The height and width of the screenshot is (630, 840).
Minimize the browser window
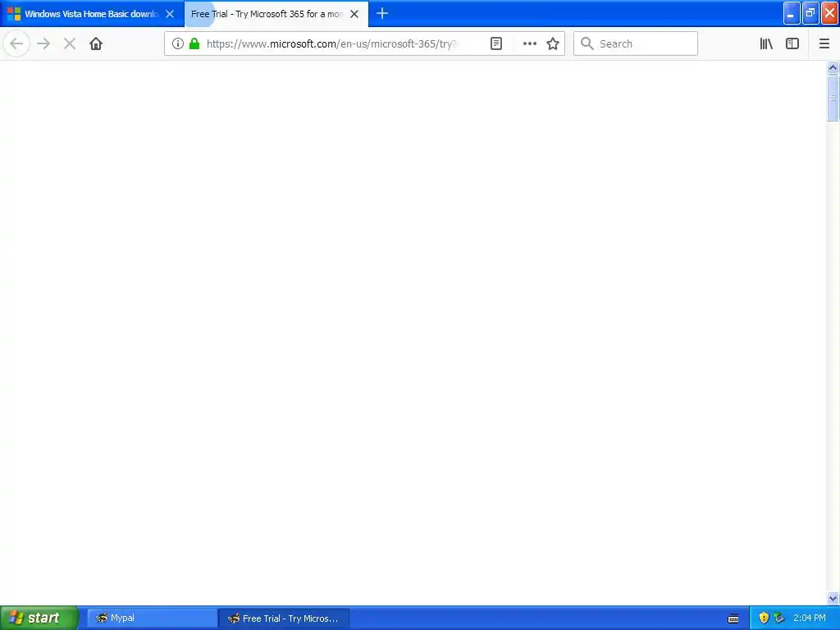[792, 13]
